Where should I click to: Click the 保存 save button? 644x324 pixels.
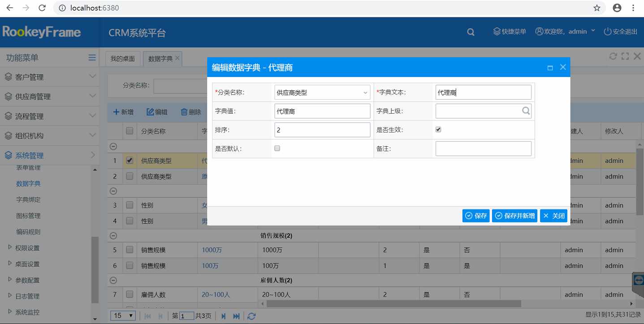[x=476, y=216]
